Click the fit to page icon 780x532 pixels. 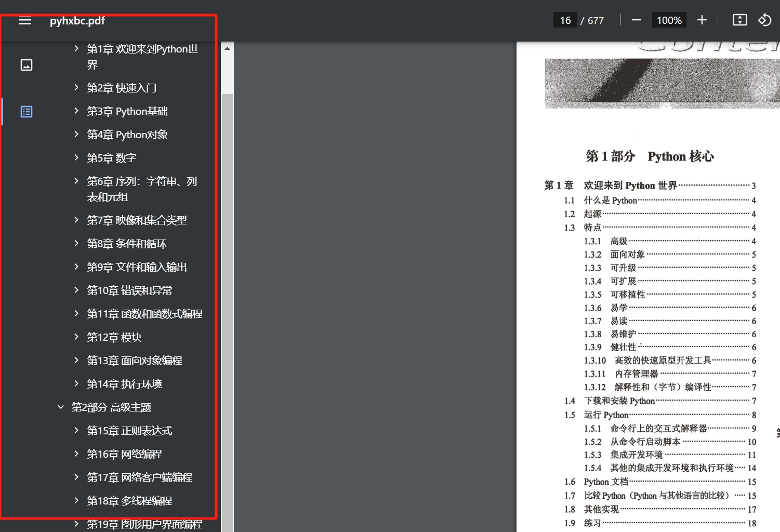(x=739, y=20)
